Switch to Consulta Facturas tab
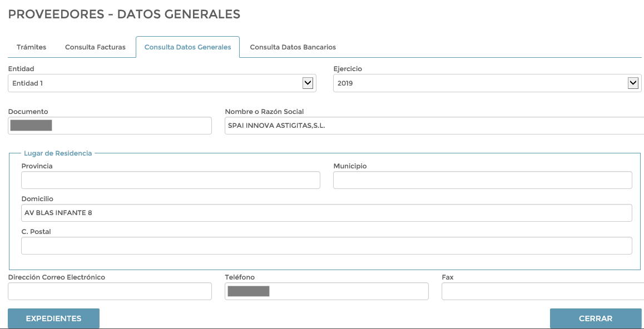 pyautogui.click(x=95, y=47)
